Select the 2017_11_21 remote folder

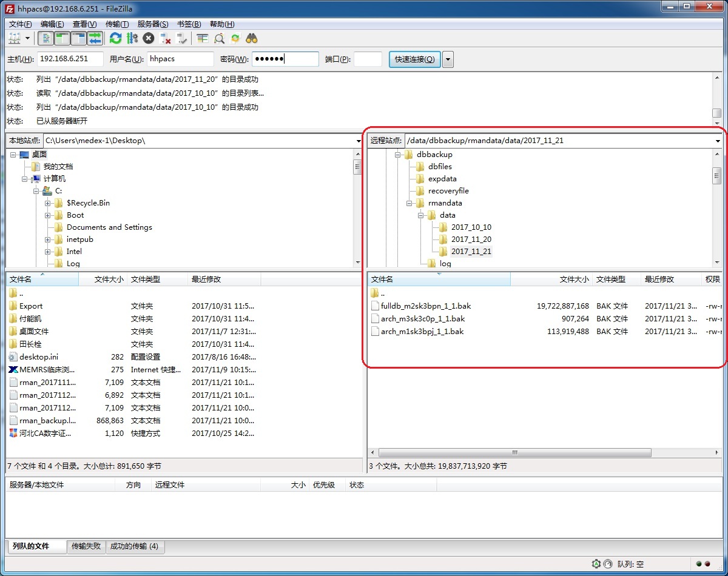point(471,252)
